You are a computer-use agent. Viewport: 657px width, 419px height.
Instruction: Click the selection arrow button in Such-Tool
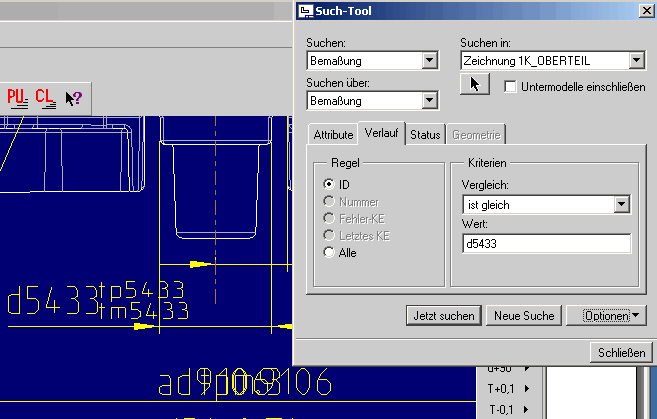click(474, 84)
